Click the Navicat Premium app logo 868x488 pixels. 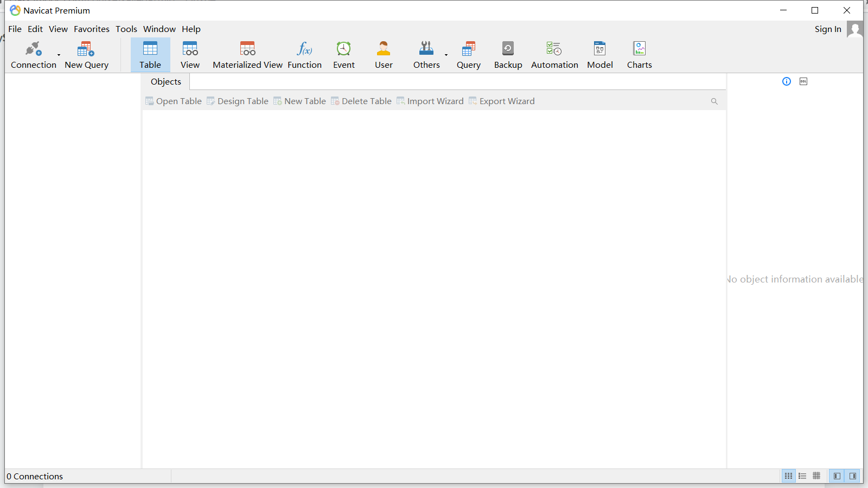[x=15, y=10]
